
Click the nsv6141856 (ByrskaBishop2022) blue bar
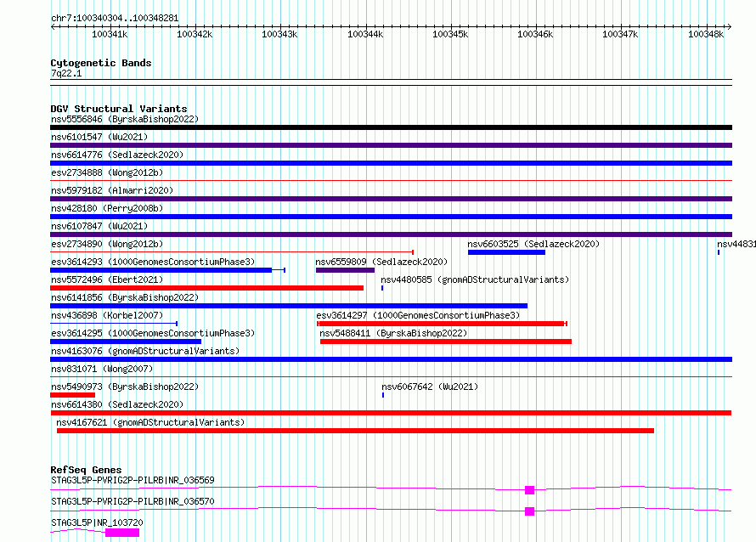289,306
